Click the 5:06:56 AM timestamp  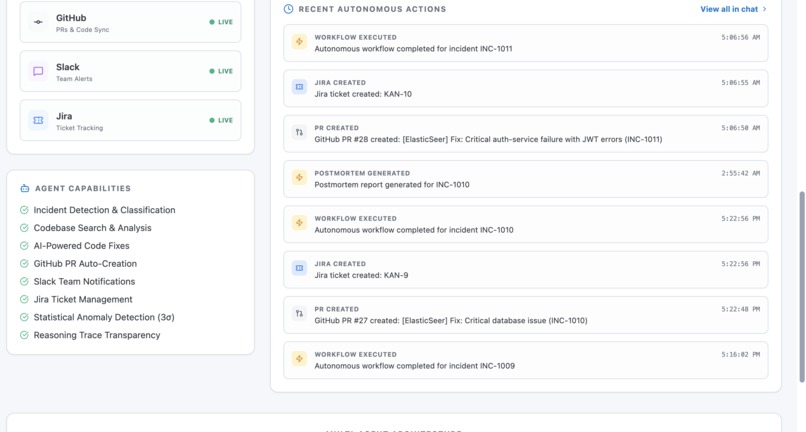pos(740,38)
